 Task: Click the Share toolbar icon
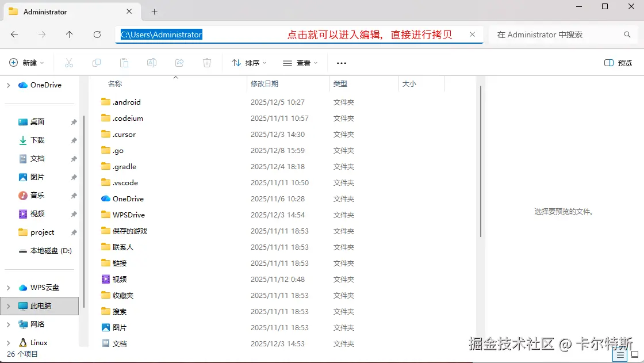(x=179, y=63)
